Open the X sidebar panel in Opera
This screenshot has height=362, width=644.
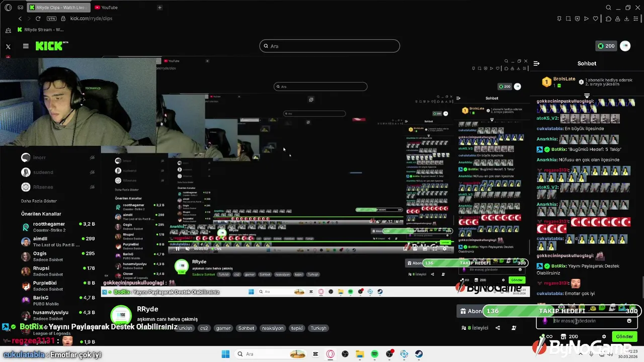(8, 46)
